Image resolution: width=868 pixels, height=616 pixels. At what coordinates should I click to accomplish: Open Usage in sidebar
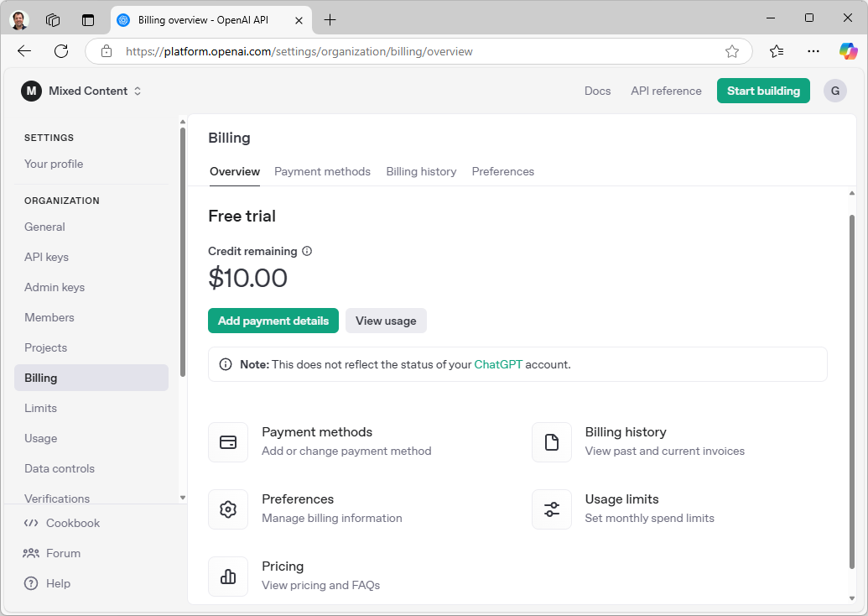[40, 438]
